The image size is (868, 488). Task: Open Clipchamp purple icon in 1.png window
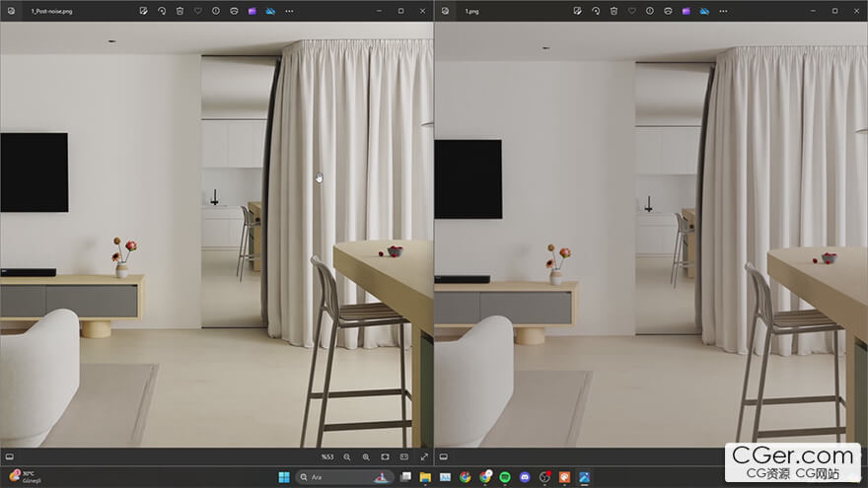[x=687, y=11]
